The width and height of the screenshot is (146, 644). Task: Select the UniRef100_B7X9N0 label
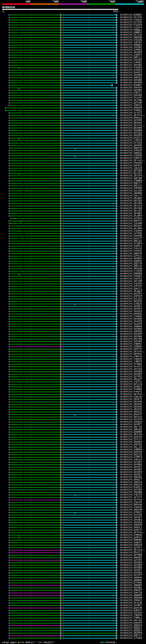131,583
